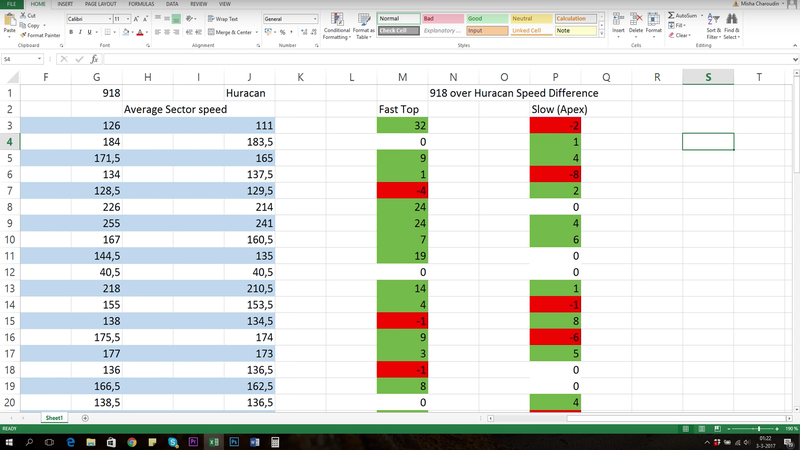Open the font color dropdown arrow
The width and height of the screenshot is (800, 450).
coord(146,32)
